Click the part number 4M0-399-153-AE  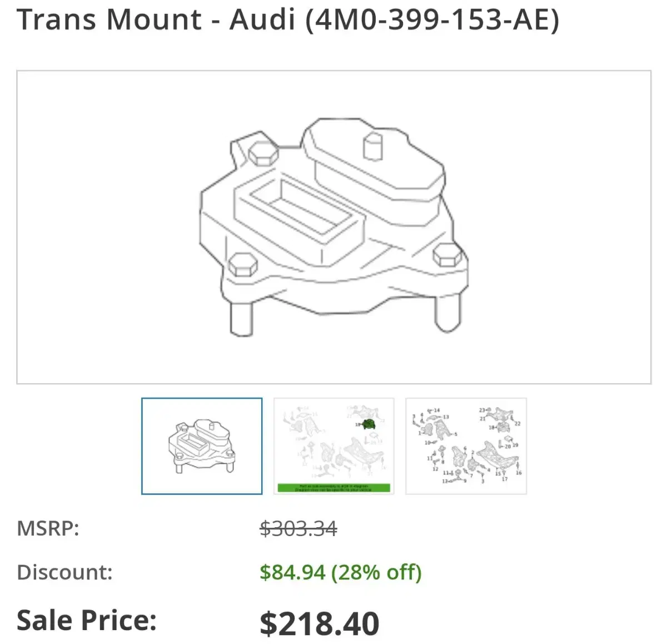tap(432, 19)
